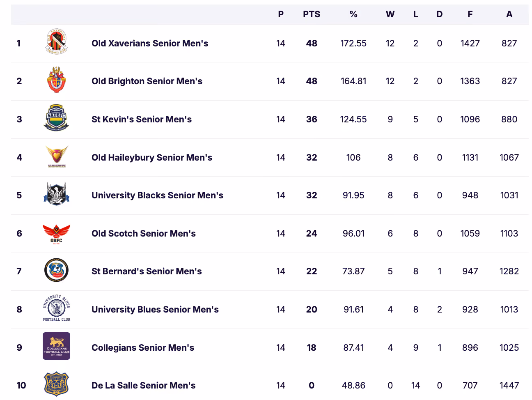Click the University Blues football club logo
Image resolution: width=532 pixels, height=400 pixels.
tap(57, 308)
